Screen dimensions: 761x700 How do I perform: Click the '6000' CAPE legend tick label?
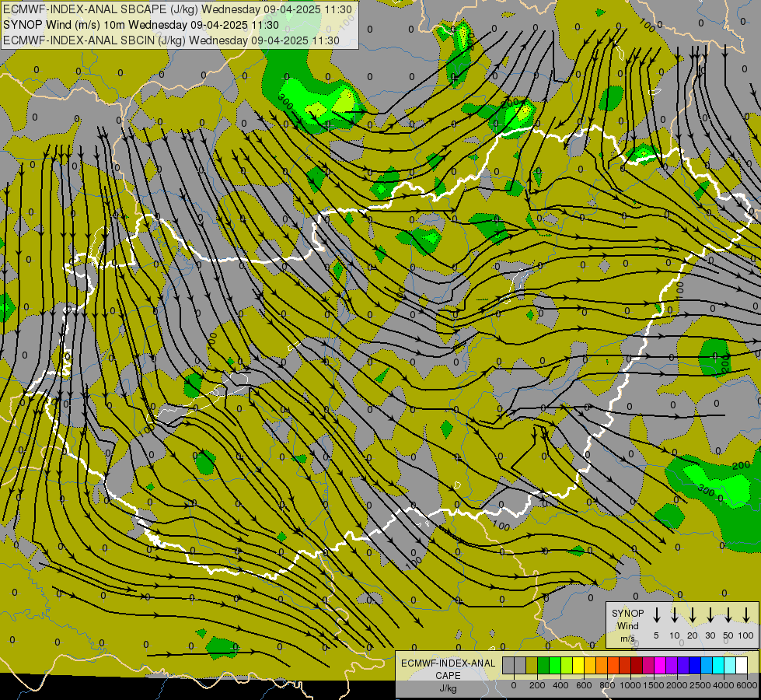click(747, 685)
